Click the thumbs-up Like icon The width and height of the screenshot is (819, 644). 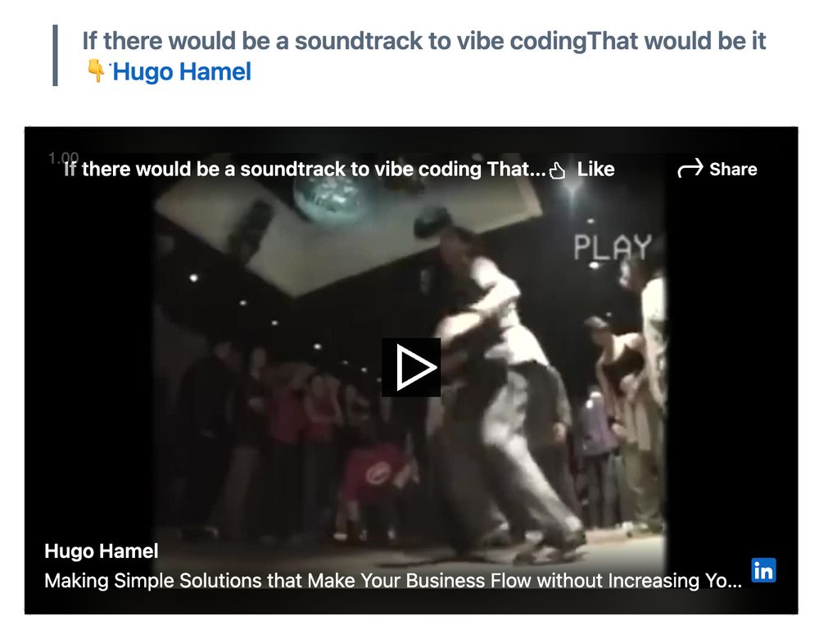click(x=557, y=170)
